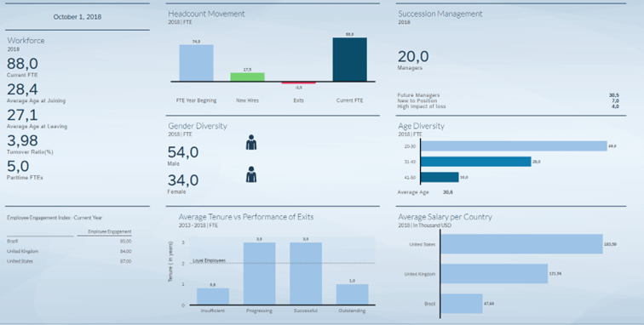Click the Gender Diversity title
The width and height of the screenshot is (644, 325).
coord(198,126)
